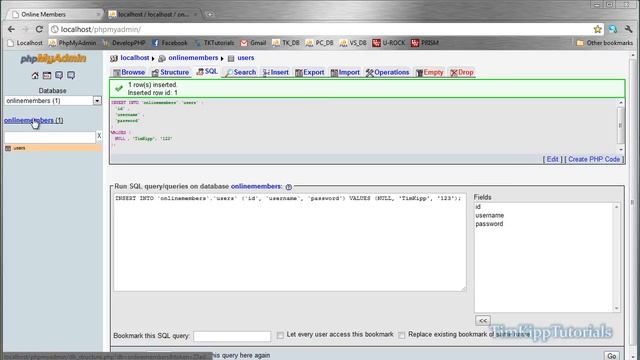
Task: Toggle Let every user access this bookmark
Action: [280, 335]
